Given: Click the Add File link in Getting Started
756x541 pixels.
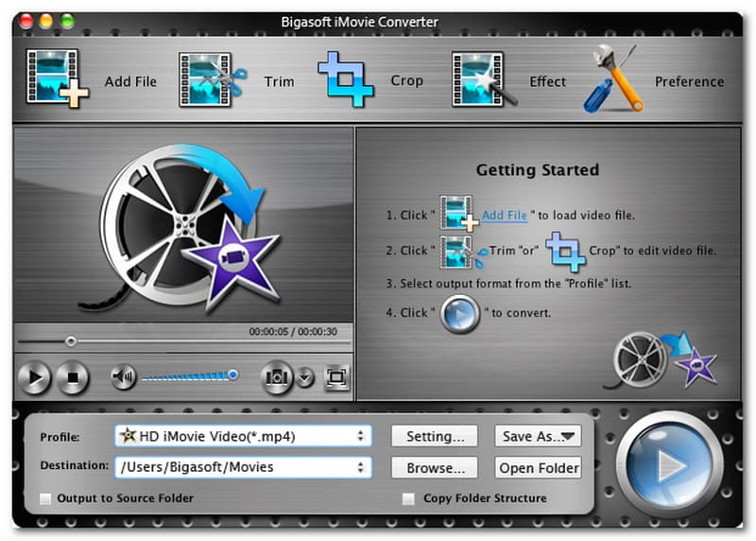Looking at the screenshot, I should pyautogui.click(x=504, y=216).
